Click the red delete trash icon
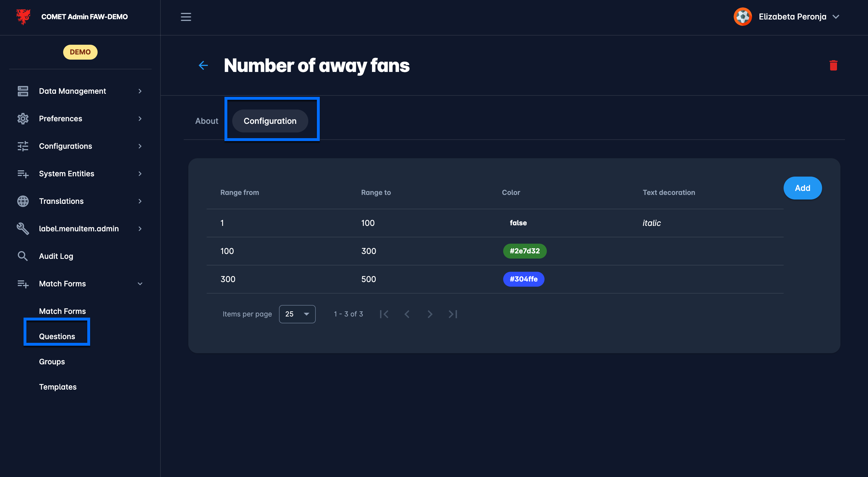This screenshot has width=868, height=477. pyautogui.click(x=833, y=65)
